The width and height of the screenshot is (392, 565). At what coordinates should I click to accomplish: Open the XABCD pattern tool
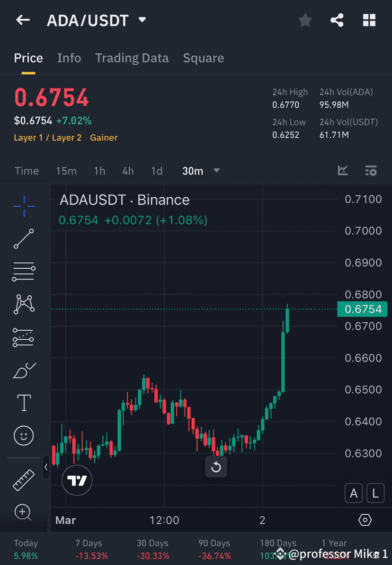coord(24,304)
